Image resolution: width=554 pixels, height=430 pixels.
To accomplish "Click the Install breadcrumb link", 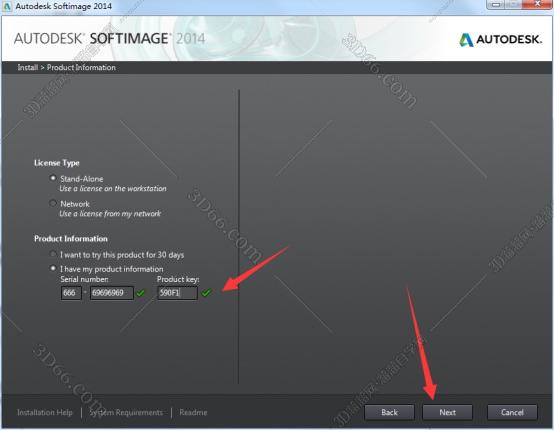I will (x=28, y=67).
